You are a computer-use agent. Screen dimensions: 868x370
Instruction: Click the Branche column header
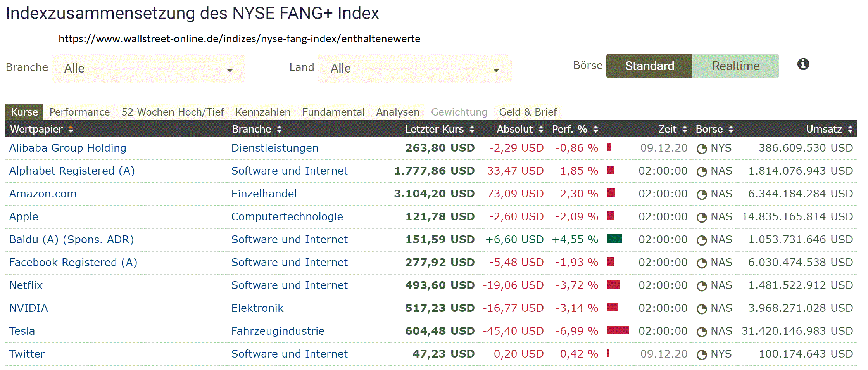click(x=251, y=130)
